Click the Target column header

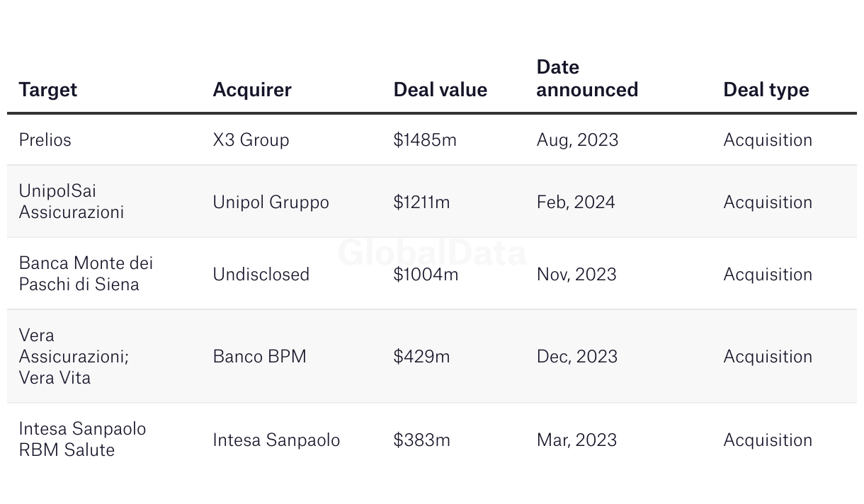point(48,90)
